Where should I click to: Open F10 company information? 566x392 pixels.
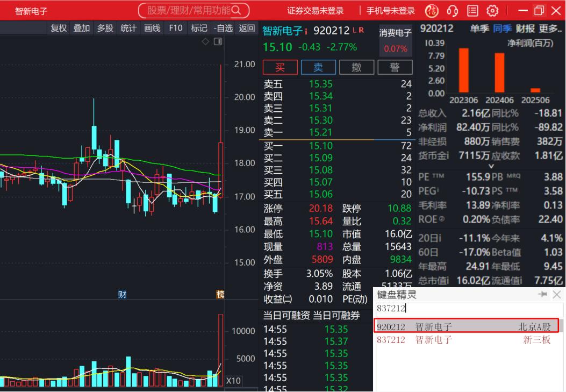[176, 28]
